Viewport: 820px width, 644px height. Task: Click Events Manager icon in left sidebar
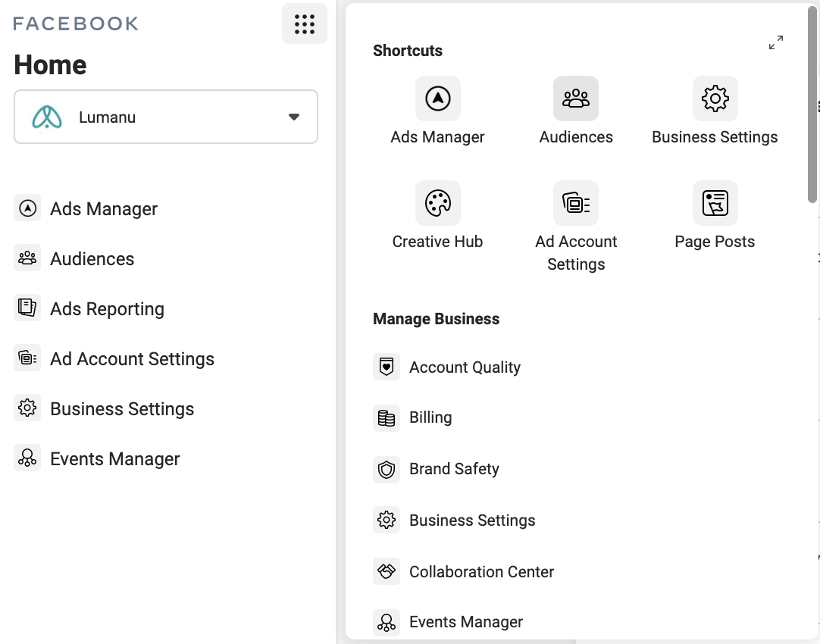(27, 458)
